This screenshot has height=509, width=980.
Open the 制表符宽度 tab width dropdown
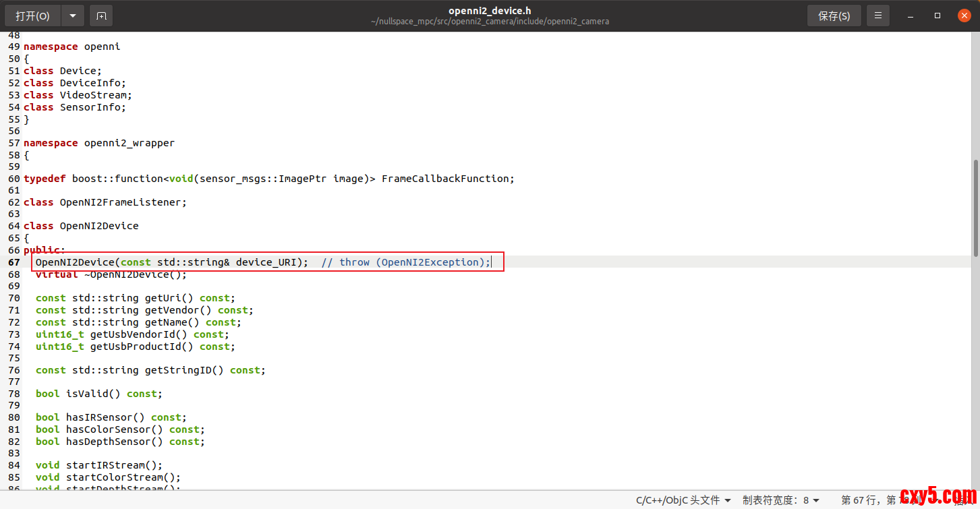[x=781, y=500]
